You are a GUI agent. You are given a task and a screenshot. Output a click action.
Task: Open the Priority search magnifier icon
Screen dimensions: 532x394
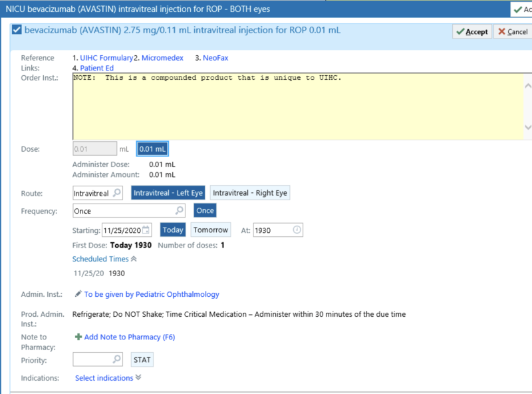coord(117,359)
